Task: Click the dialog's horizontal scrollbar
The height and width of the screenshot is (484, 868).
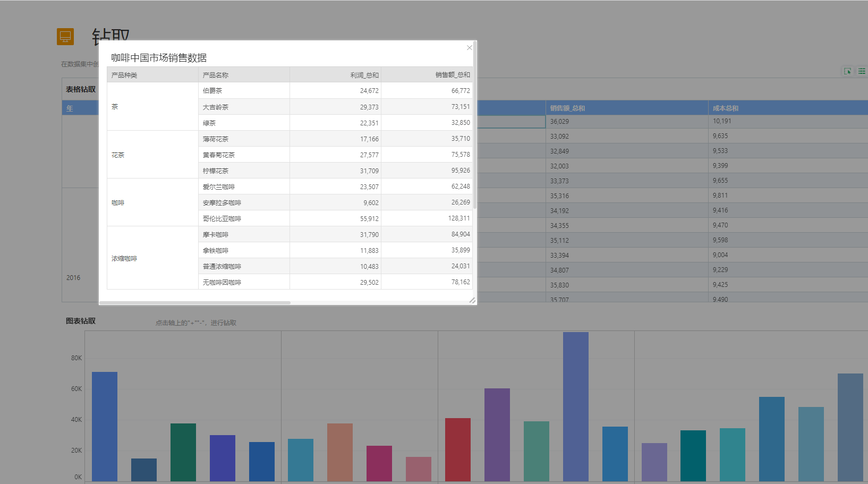Action: 195,303
